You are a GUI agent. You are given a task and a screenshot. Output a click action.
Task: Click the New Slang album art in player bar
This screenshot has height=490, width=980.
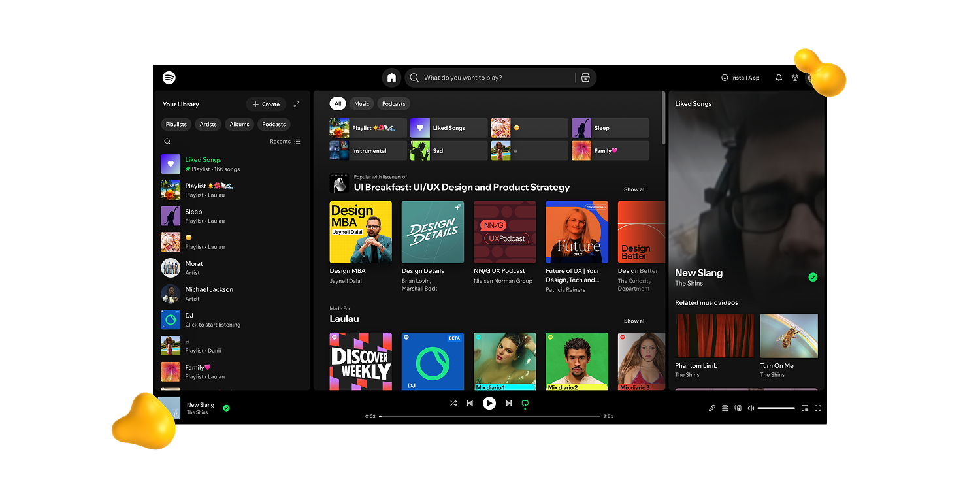tap(169, 408)
